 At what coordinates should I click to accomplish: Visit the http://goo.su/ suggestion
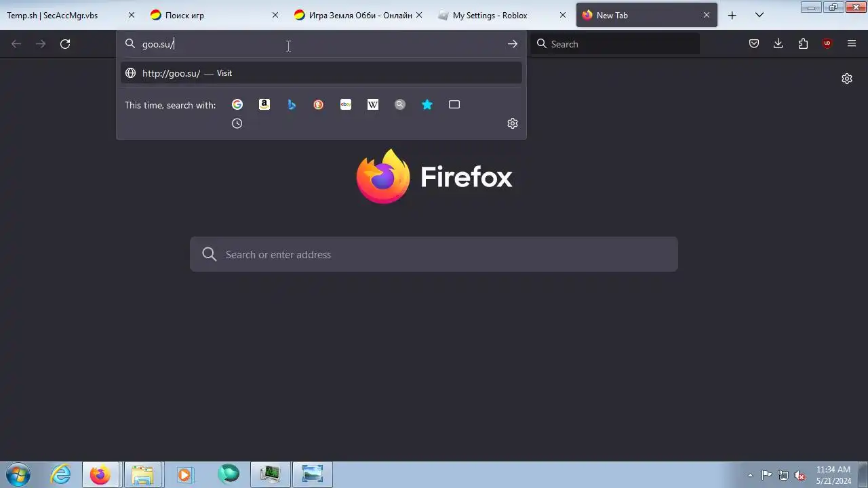pos(321,73)
